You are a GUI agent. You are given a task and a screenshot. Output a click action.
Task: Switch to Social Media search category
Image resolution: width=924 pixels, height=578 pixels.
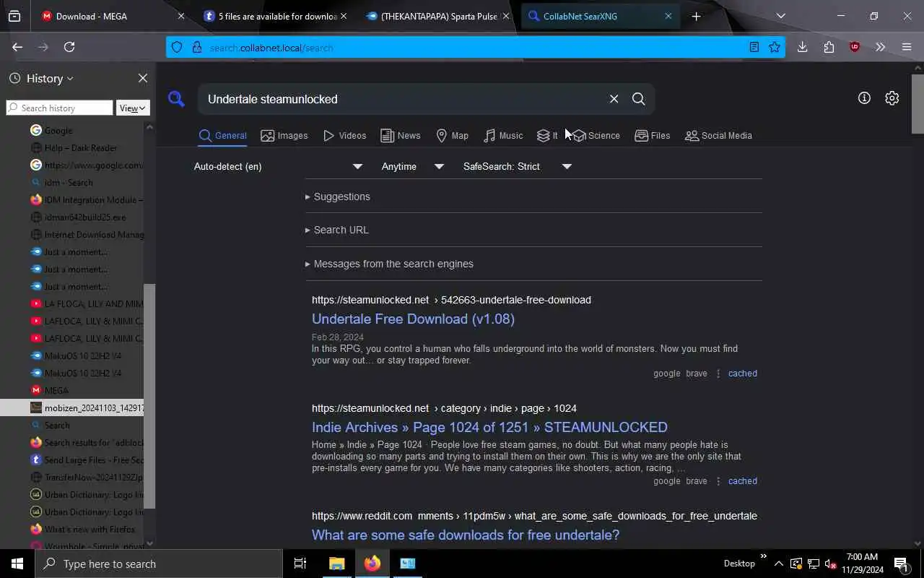pyautogui.click(x=718, y=135)
